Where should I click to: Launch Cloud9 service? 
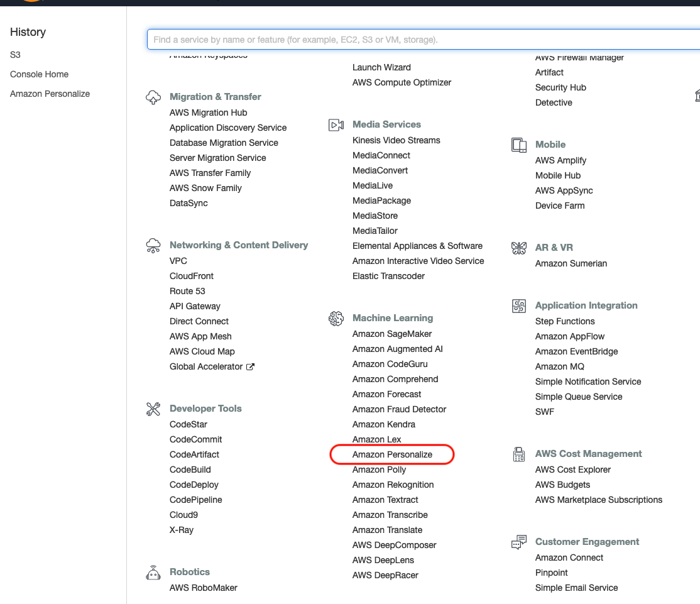(183, 515)
